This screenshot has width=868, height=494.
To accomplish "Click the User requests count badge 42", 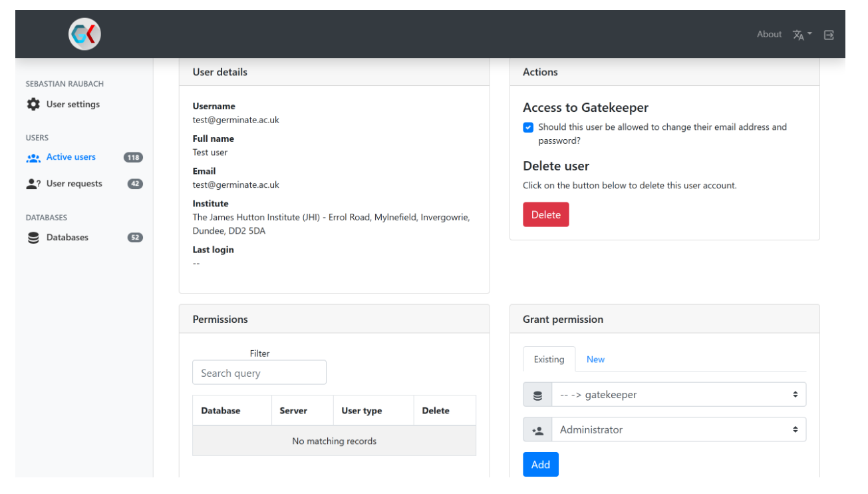I will point(135,184).
